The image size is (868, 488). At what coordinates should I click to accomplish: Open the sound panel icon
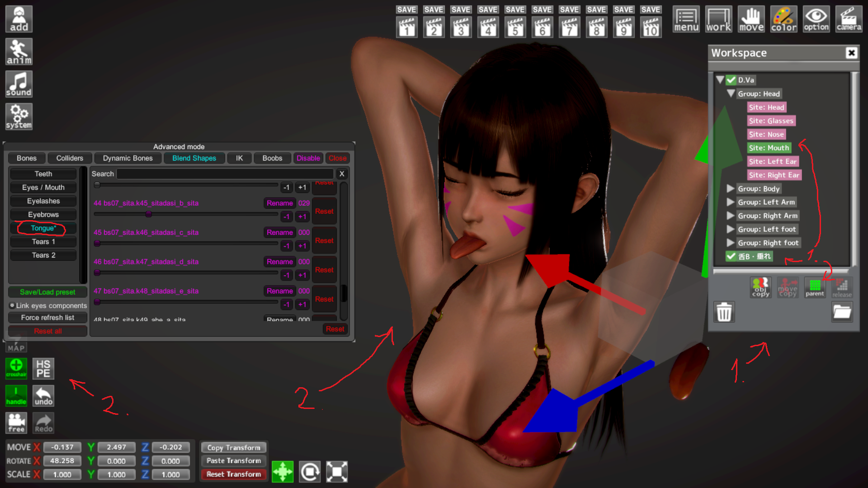point(19,84)
